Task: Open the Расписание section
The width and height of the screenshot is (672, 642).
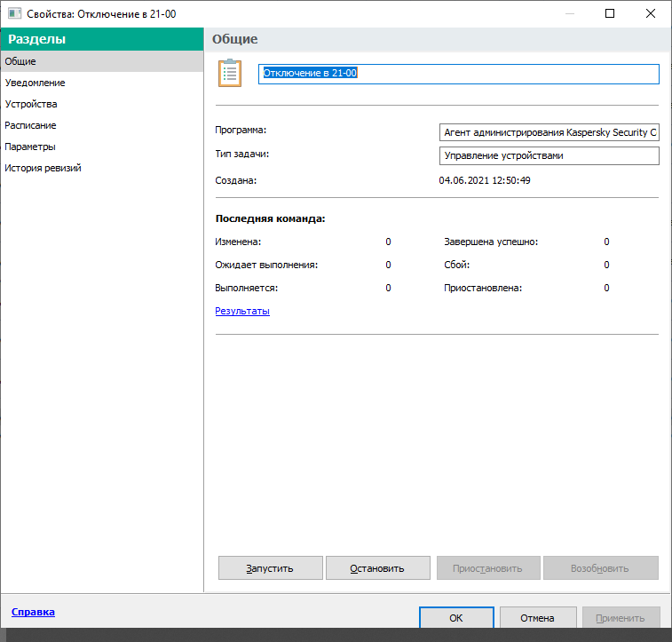Action: [x=30, y=125]
